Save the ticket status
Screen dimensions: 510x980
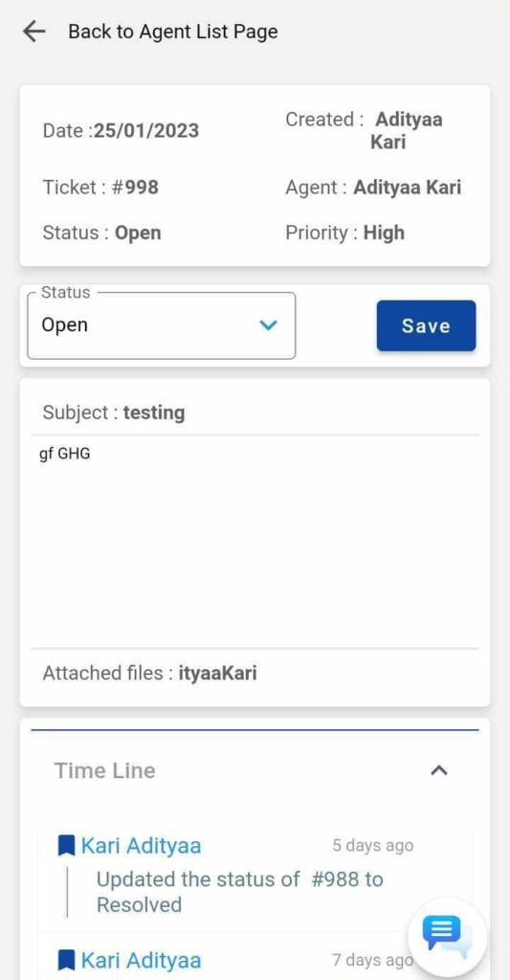point(426,325)
